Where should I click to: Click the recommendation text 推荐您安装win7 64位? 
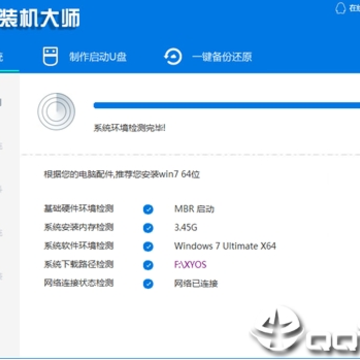tap(157, 175)
